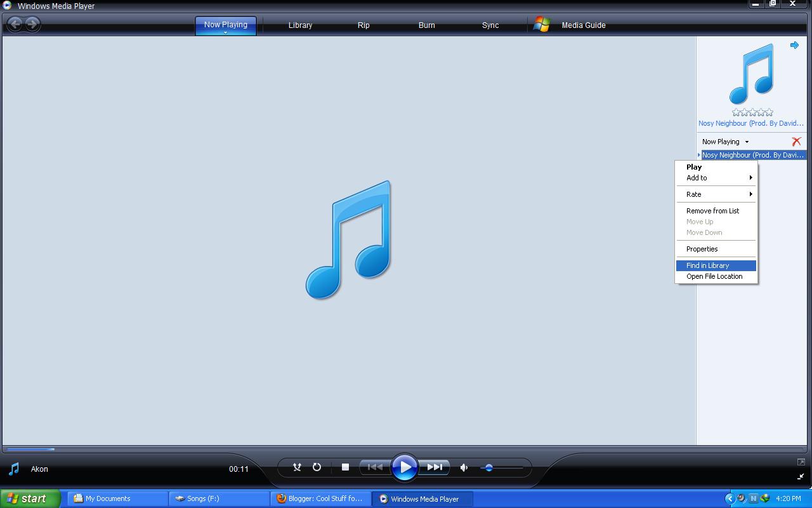The height and width of the screenshot is (508, 812).
Task: Switch to My Documents taskbar window
Action: [117, 498]
